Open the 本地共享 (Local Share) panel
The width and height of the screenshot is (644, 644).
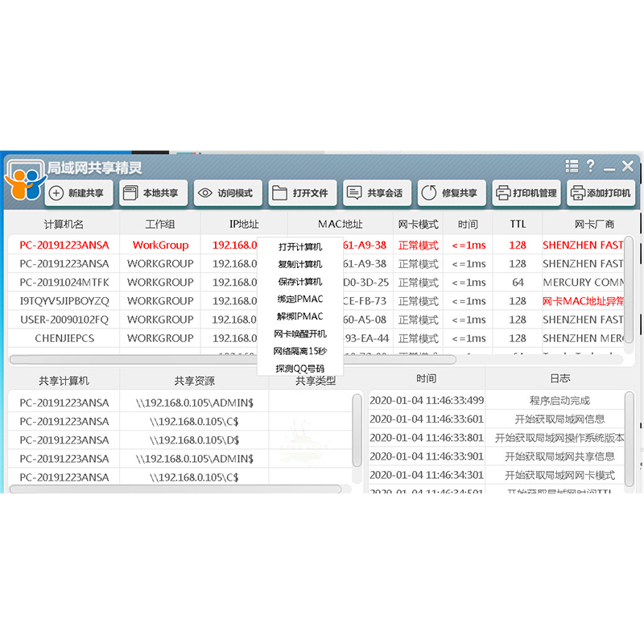click(x=153, y=192)
